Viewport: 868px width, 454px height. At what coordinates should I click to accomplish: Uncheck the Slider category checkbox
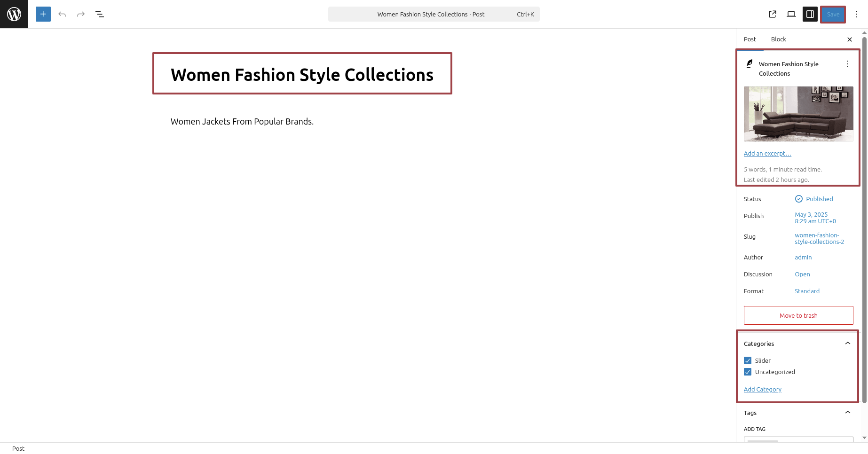(748, 360)
